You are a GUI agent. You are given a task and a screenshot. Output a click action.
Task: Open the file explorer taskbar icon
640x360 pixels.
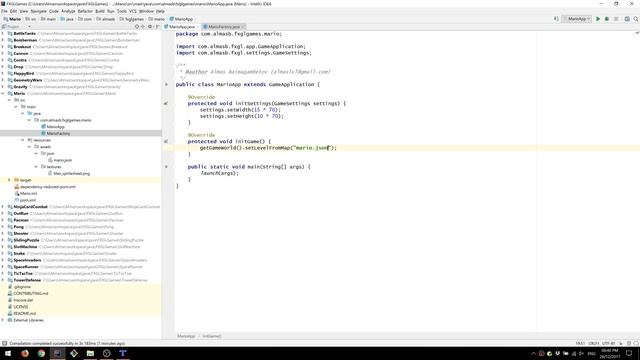click(x=90, y=353)
